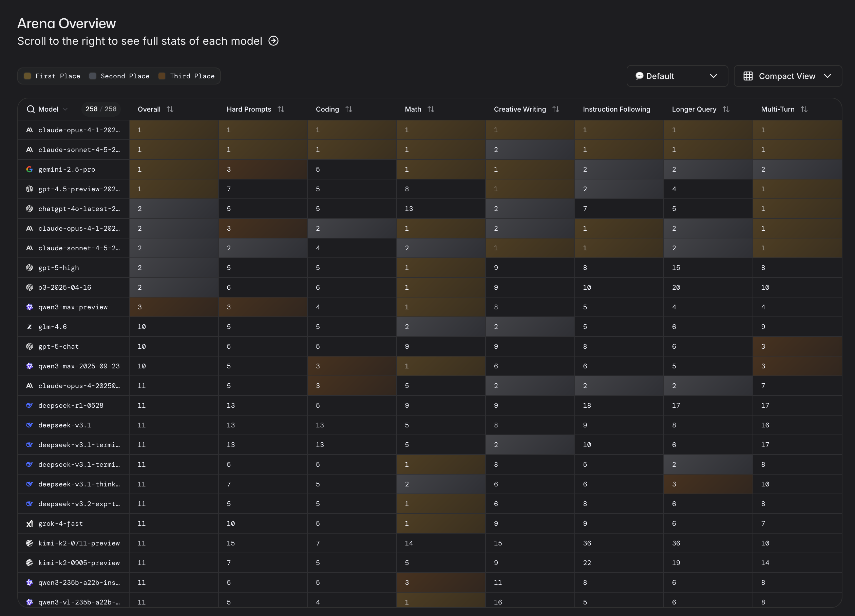Open the grok-4-fast model row
This screenshot has height=616, width=855.
[61, 523]
